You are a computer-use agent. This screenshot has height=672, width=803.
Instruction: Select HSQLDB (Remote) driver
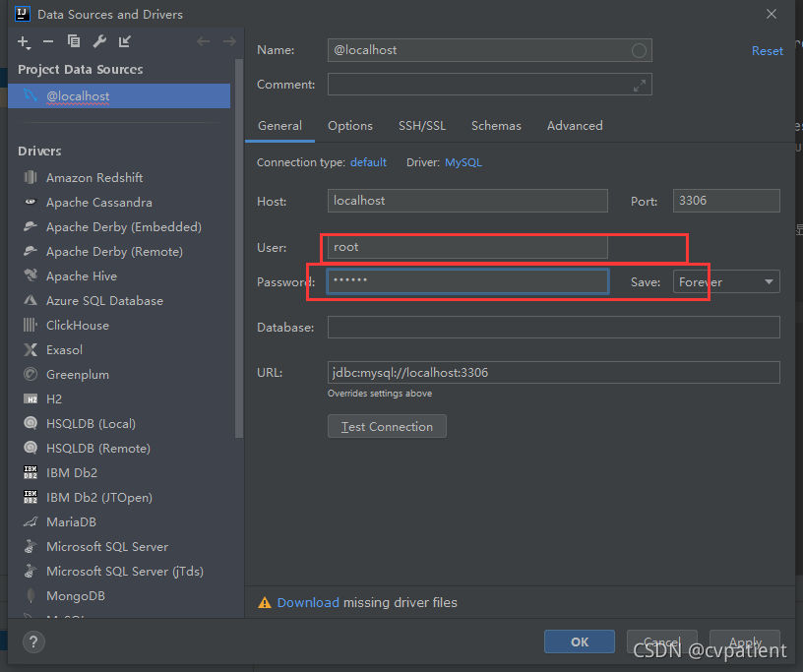(x=120, y=449)
